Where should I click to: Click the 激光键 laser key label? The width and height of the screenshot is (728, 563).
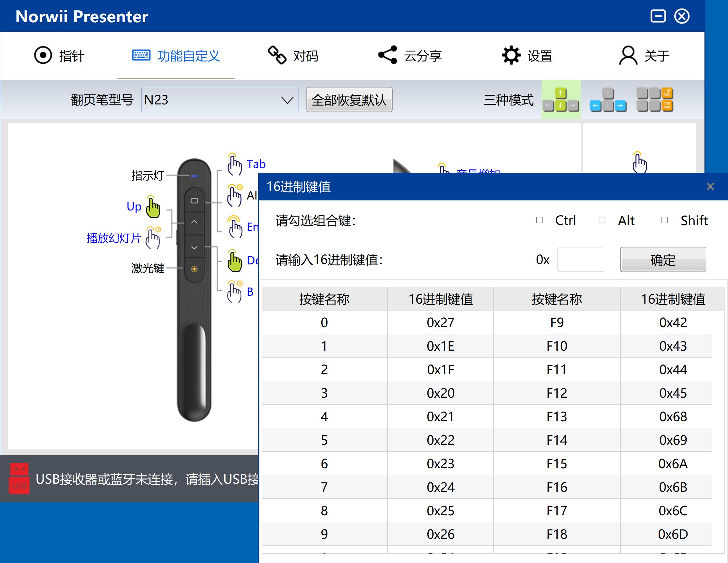148,268
